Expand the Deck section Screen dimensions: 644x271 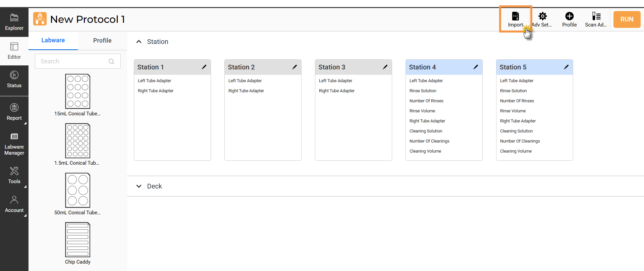tap(139, 186)
